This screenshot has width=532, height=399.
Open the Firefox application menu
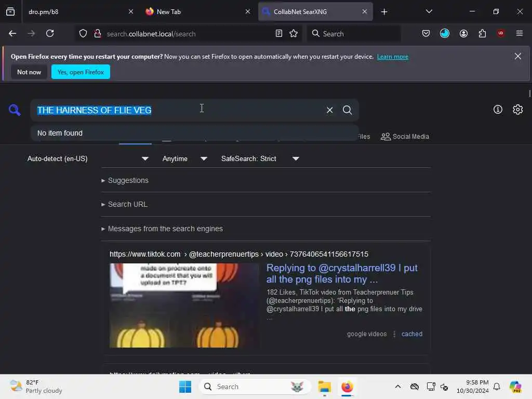[x=519, y=34]
